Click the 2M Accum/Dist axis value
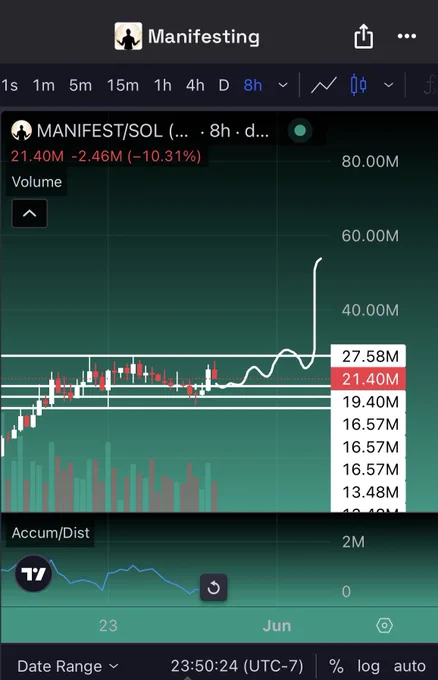 click(x=353, y=542)
